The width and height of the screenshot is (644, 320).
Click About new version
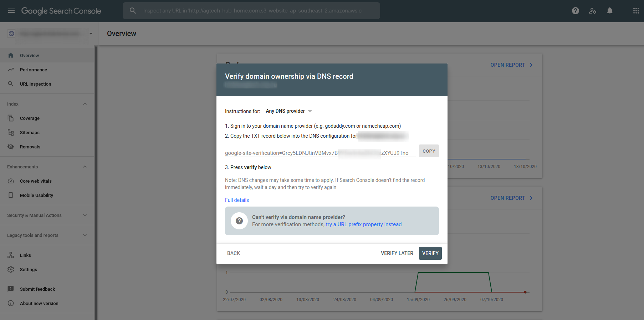47,303
